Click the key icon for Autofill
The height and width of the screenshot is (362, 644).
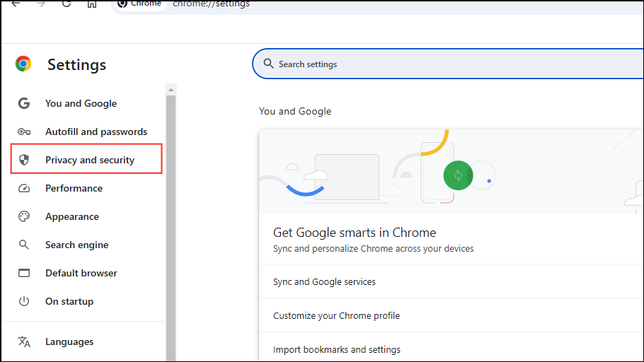coord(24,132)
